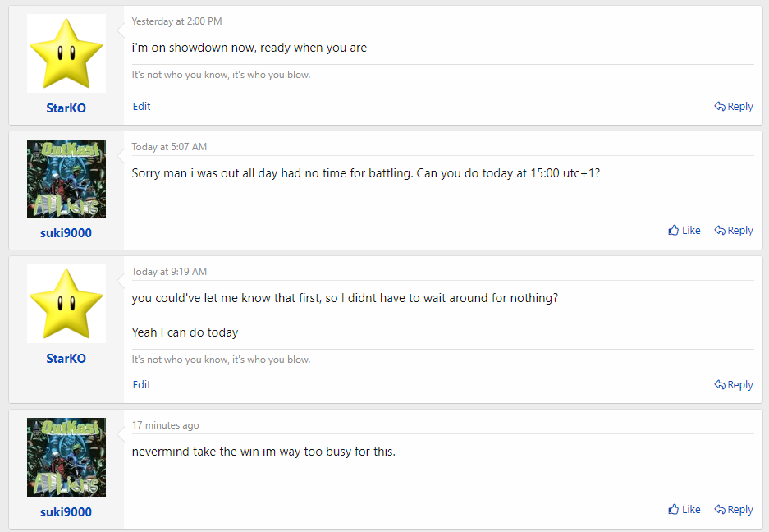Reply to the "Yeah I can do today" post
Viewport: 769px width, 532px height.
point(734,385)
